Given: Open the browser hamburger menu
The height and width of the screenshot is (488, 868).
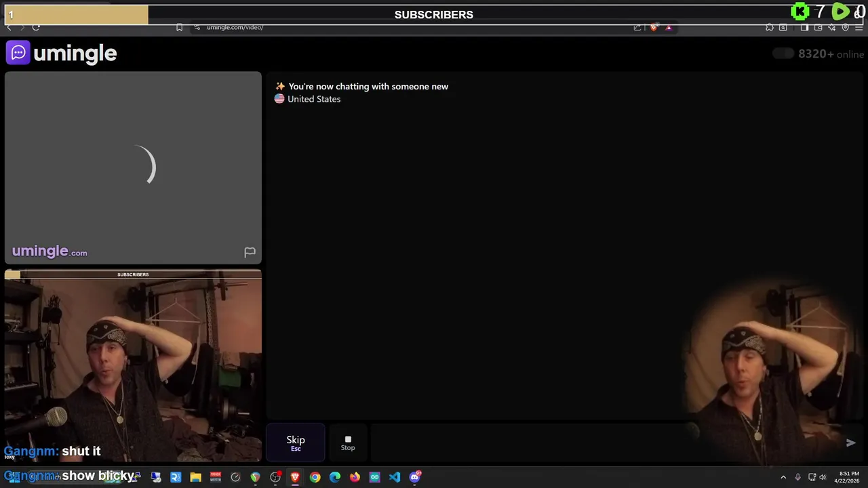Looking at the screenshot, I should tap(859, 27).
